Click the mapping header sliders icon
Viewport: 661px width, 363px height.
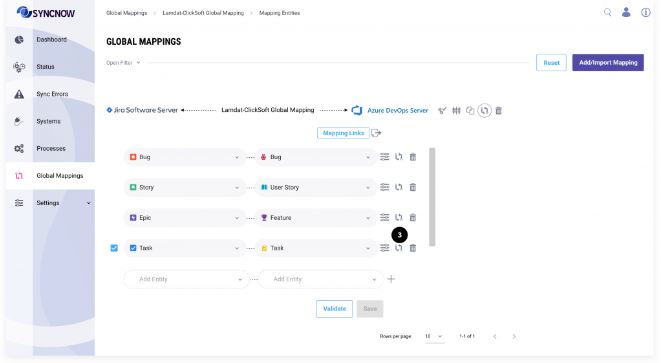tap(456, 110)
